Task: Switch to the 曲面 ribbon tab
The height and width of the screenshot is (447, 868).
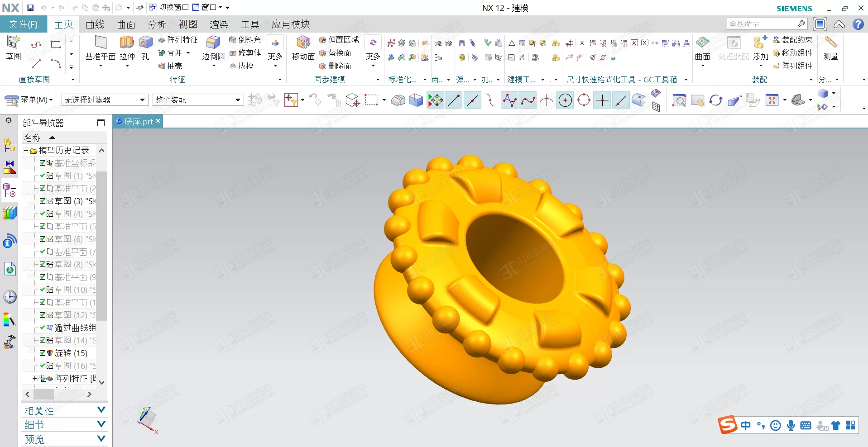Action: tap(126, 24)
